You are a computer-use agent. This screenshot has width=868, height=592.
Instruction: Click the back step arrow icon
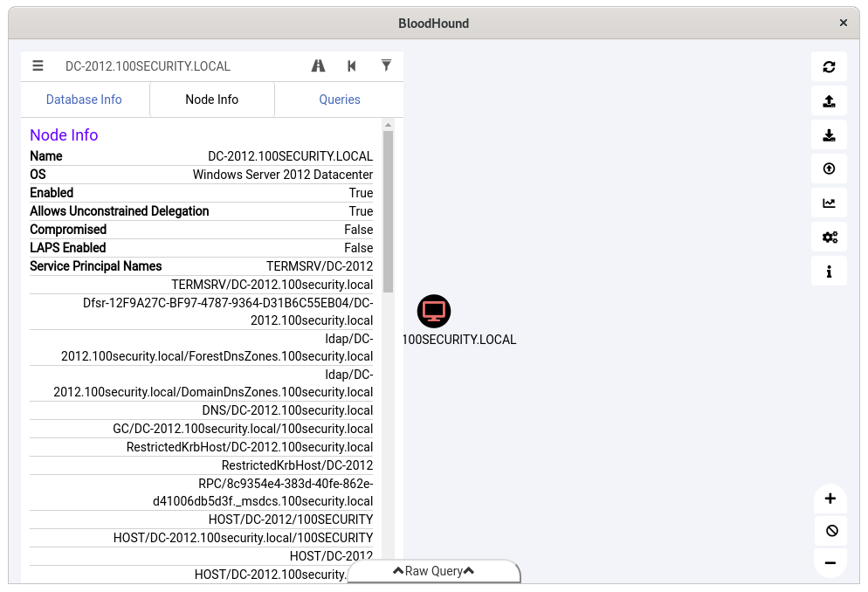coord(352,65)
